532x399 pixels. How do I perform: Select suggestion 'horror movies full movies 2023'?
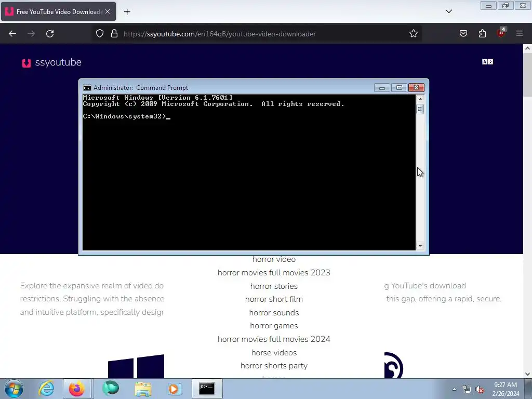coord(274,273)
